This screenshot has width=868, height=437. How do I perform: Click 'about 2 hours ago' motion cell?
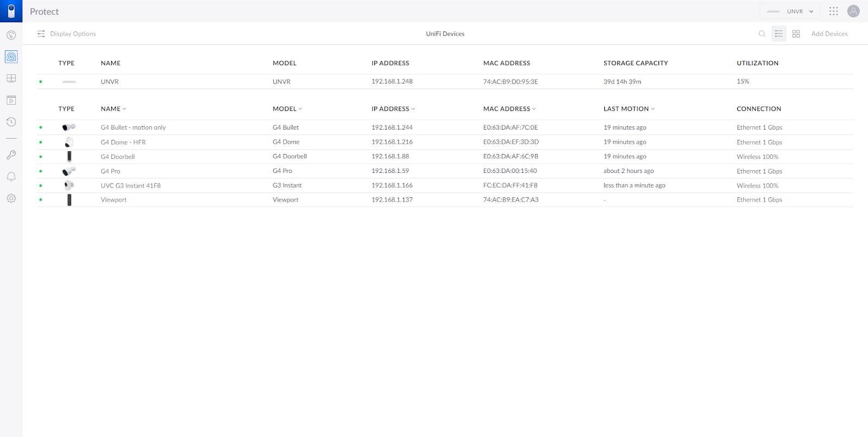click(628, 171)
